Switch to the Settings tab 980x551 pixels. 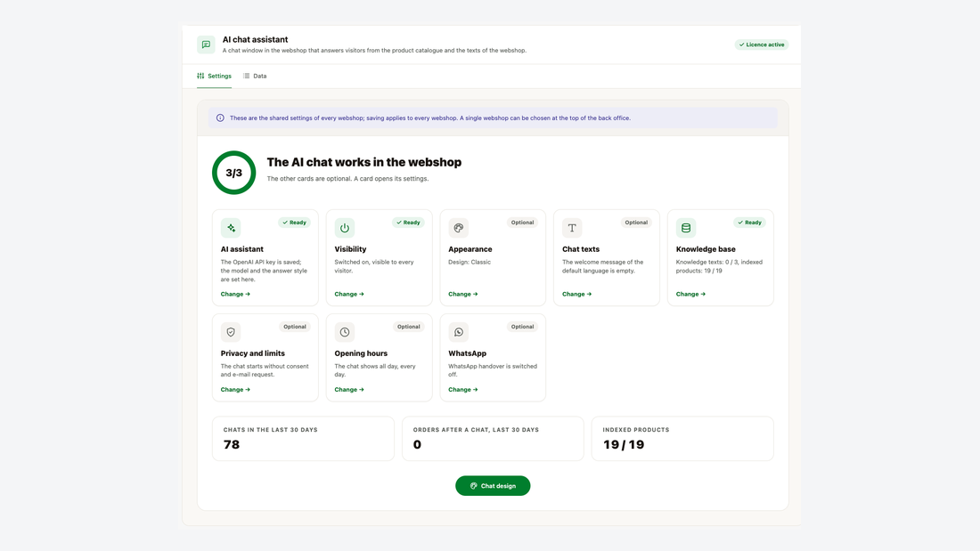tap(215, 77)
